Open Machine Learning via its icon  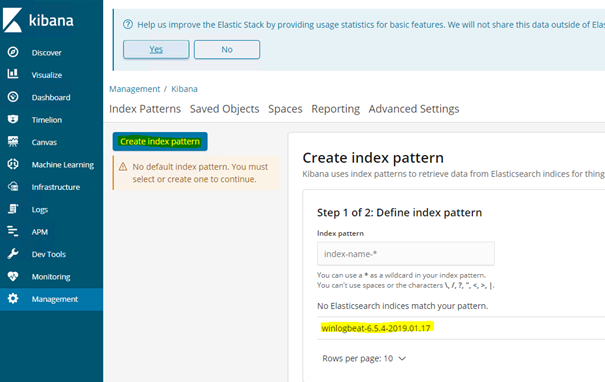pyautogui.click(x=13, y=164)
